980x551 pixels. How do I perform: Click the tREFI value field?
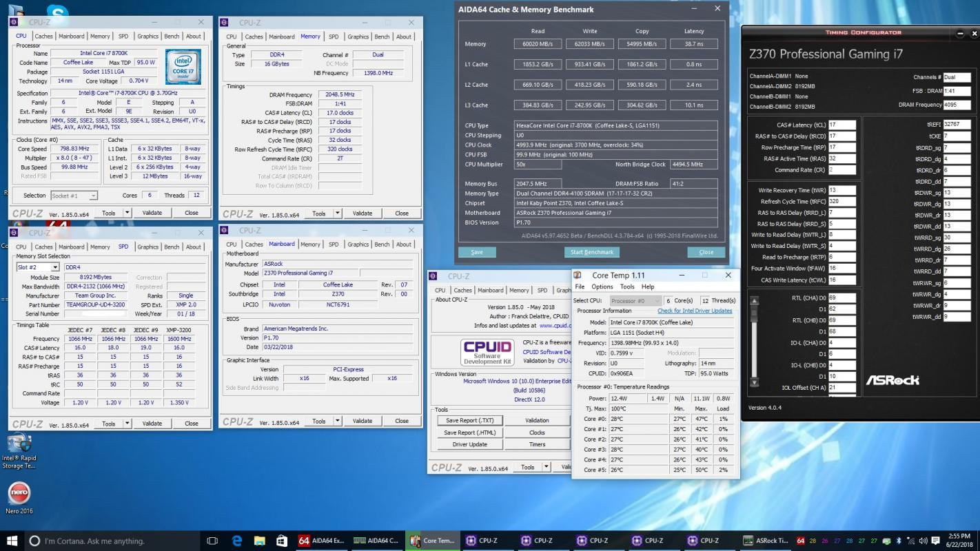(x=956, y=124)
